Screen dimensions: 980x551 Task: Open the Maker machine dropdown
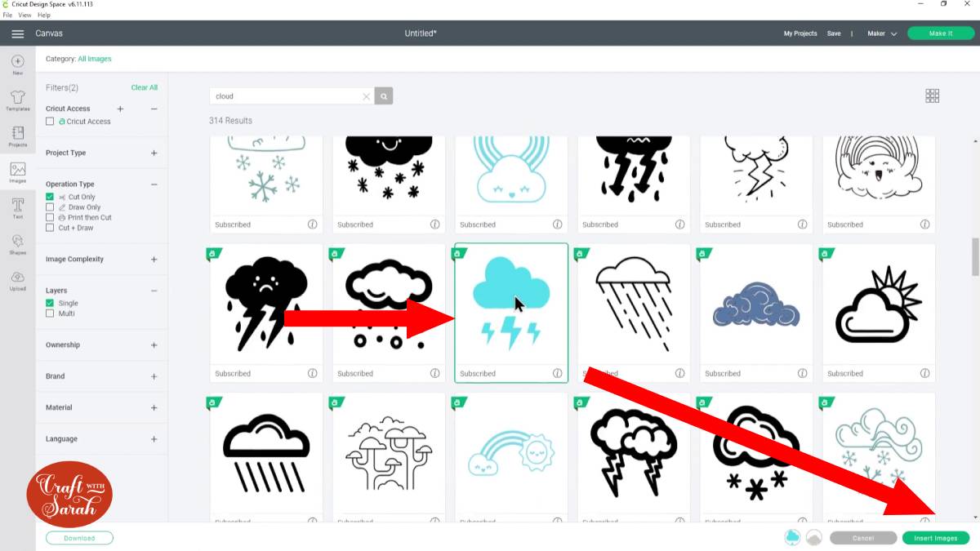click(x=882, y=33)
